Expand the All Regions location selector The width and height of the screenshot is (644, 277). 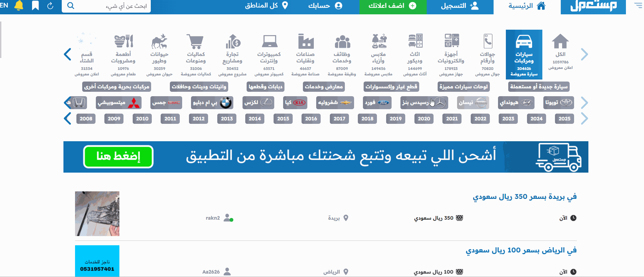click(266, 6)
